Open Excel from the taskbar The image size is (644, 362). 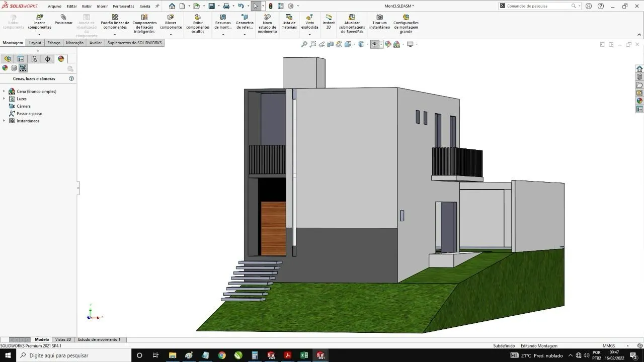tap(304, 355)
